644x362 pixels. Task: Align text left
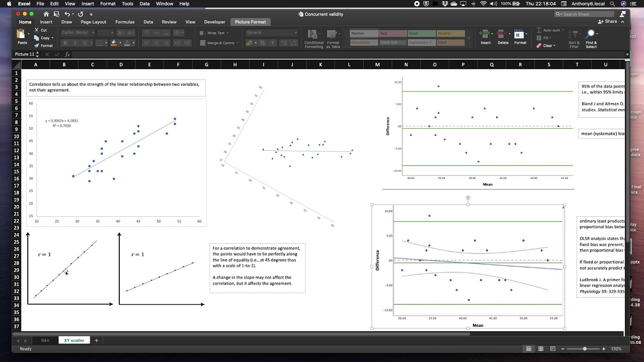click(146, 43)
